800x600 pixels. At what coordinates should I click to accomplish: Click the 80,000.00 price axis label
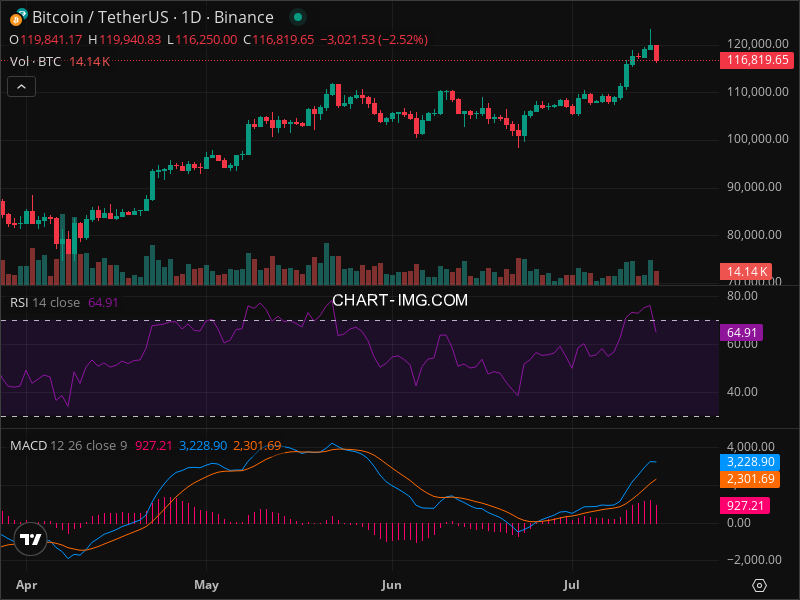tap(754, 235)
